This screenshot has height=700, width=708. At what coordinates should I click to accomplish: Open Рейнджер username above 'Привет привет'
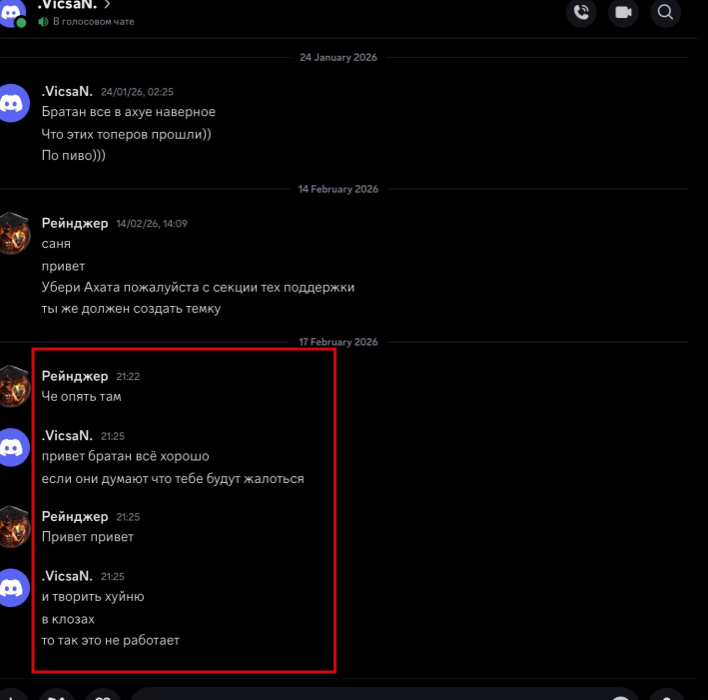[x=75, y=517]
